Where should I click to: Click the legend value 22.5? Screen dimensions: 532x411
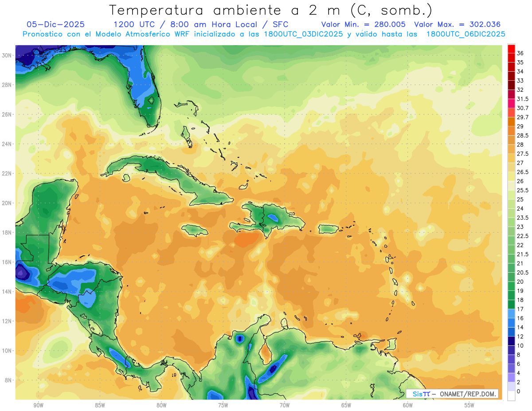pyautogui.click(x=523, y=236)
